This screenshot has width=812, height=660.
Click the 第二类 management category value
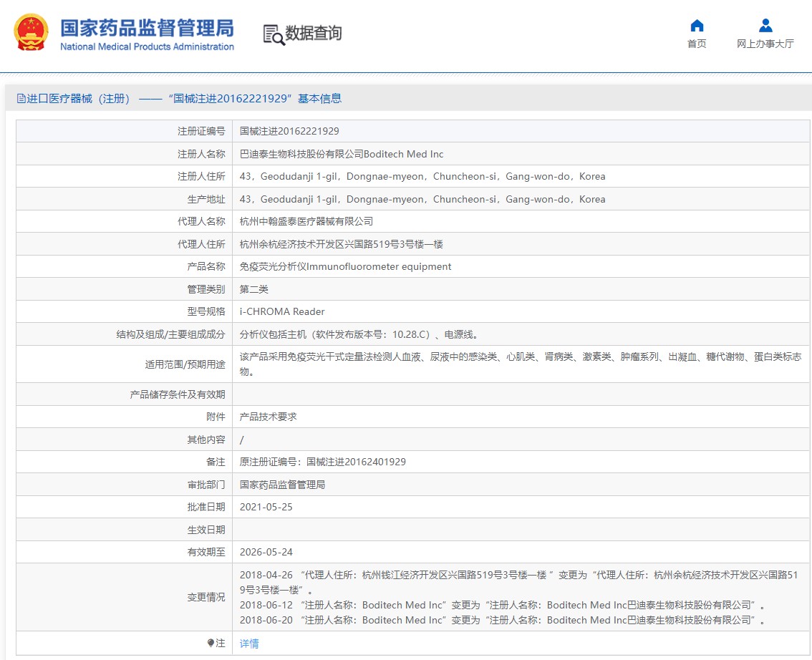(x=253, y=289)
